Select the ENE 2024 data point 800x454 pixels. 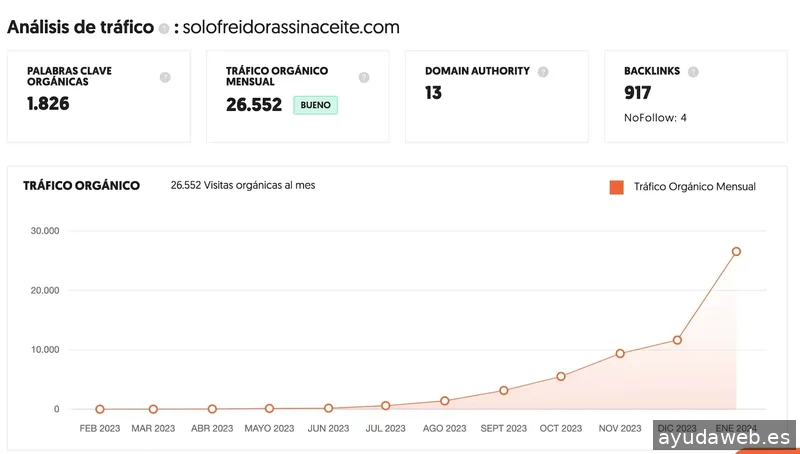point(736,251)
